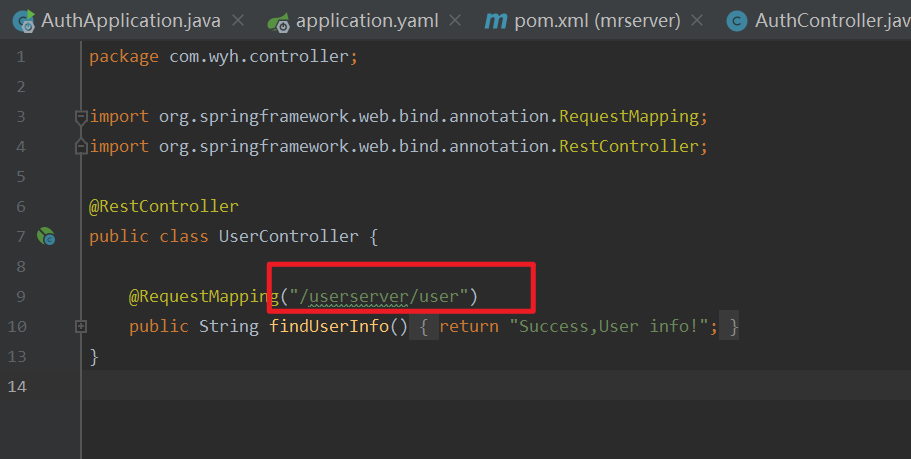Open the application.yaml tab
Image resolution: width=911 pixels, height=459 pixels.
pos(367,21)
